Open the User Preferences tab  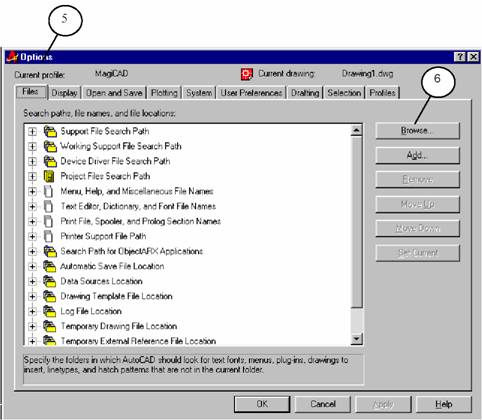(251, 93)
